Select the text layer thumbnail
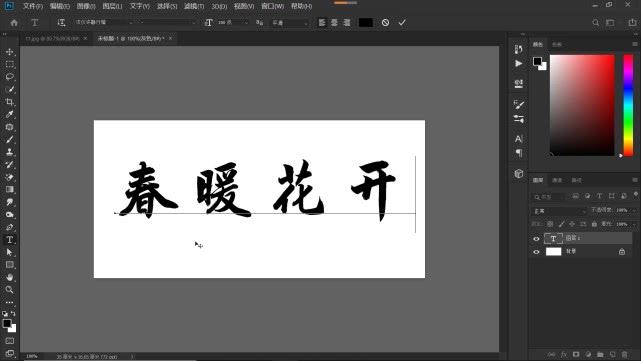Screen dimensions: 641x361 553,238
